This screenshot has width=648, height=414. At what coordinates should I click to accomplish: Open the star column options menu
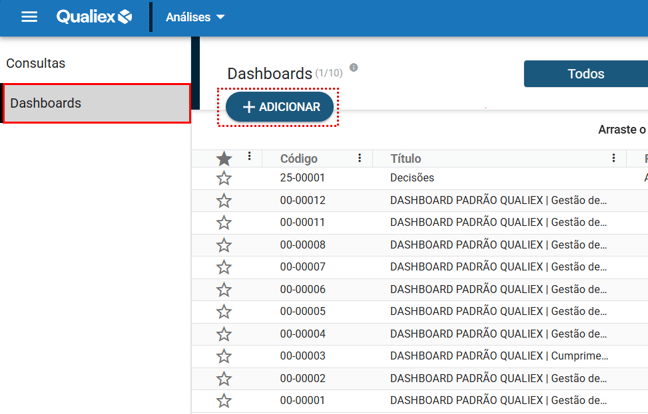tap(250, 157)
